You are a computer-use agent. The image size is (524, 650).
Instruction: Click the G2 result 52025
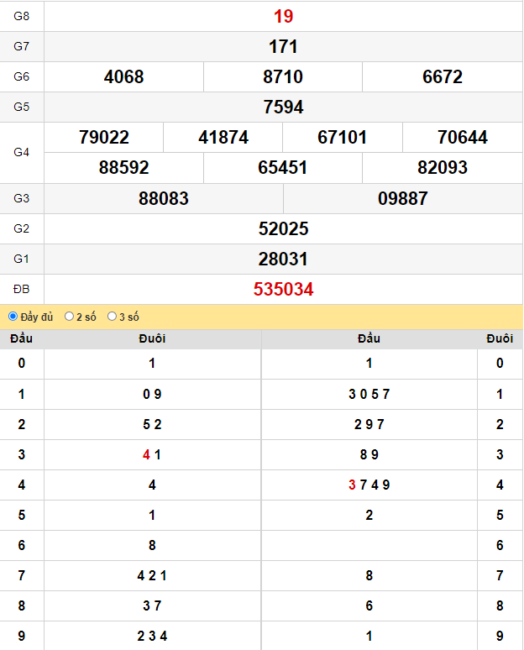[284, 228]
